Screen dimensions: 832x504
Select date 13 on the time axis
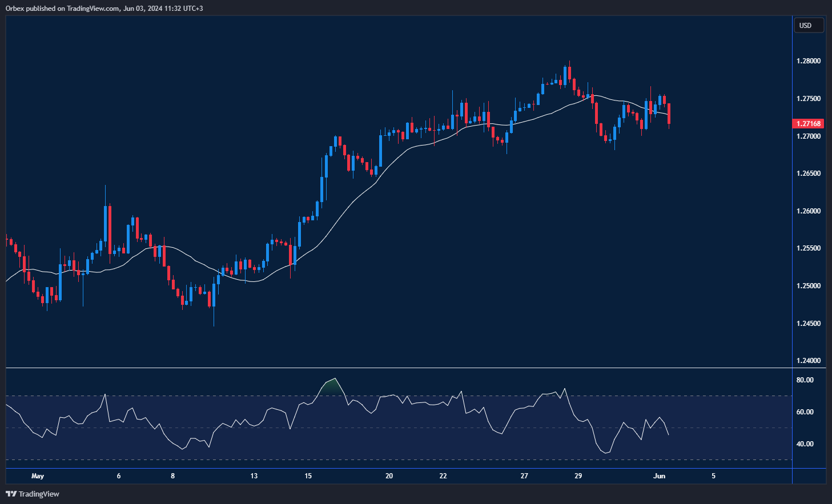click(x=254, y=476)
